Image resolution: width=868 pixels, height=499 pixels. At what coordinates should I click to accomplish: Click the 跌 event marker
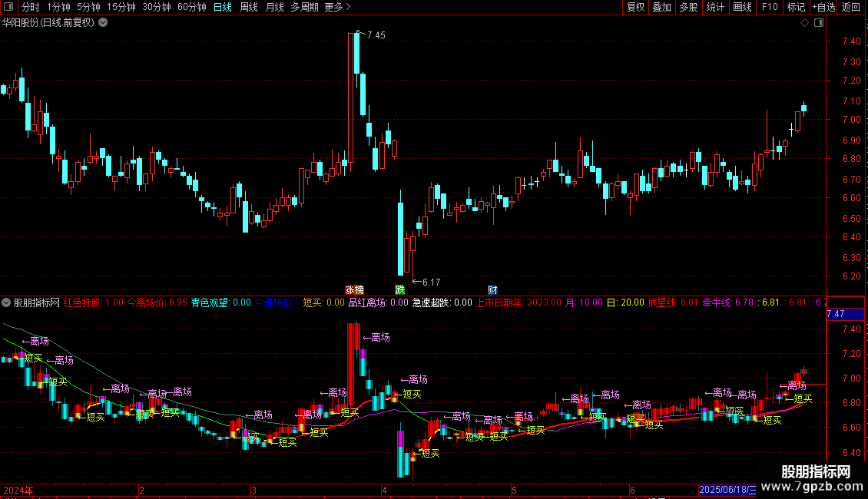point(399,290)
